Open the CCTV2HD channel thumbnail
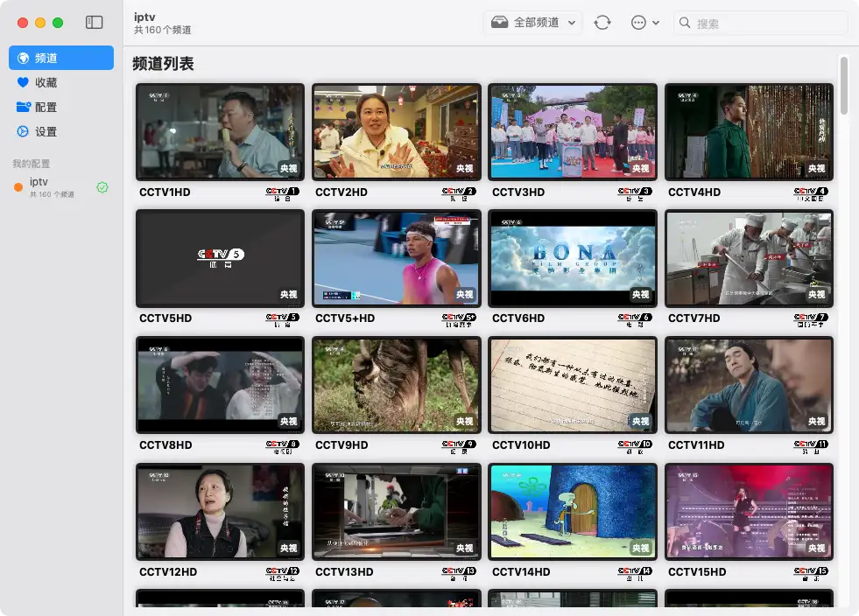Viewport: 859px width, 616px height. pos(397,132)
